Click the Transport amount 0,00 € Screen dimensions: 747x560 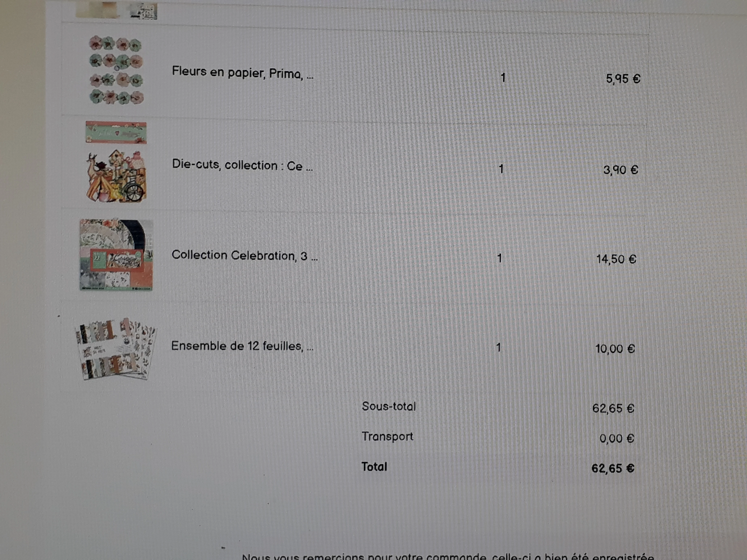coord(617,438)
